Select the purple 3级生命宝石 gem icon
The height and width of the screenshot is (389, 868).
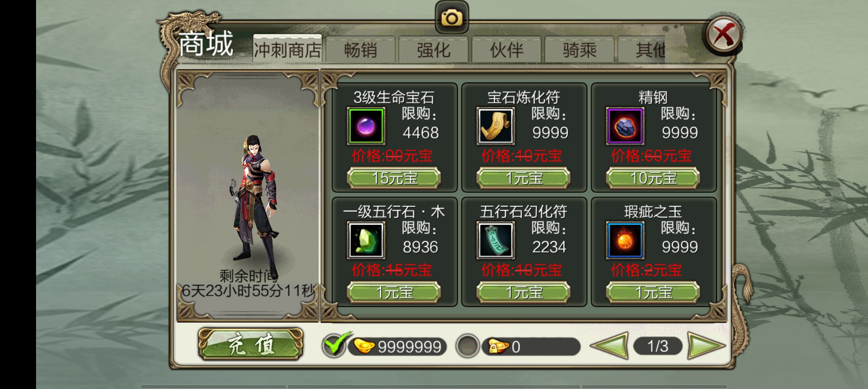point(366,126)
